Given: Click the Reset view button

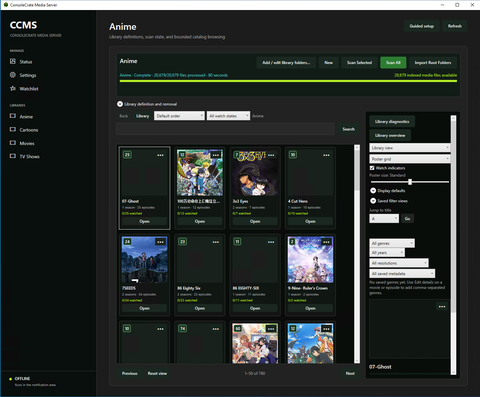Looking at the screenshot, I should [157, 373].
